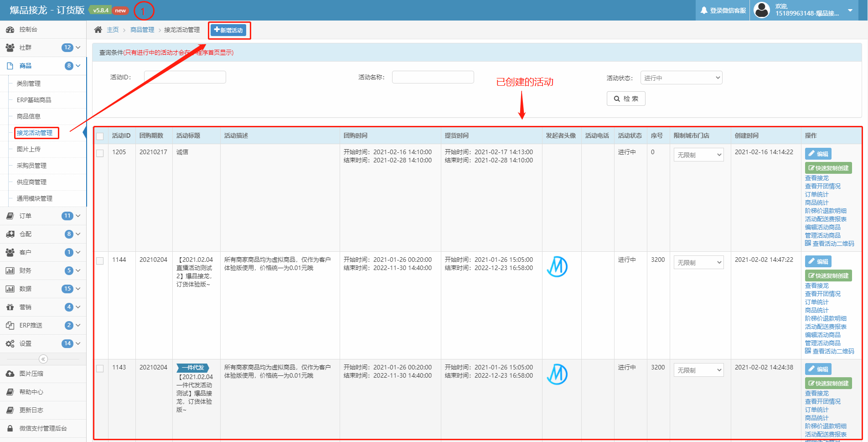Click QR code icon 查看活动二维码 for row 1144
Viewport: 868px width, 442px height.
coord(808,351)
